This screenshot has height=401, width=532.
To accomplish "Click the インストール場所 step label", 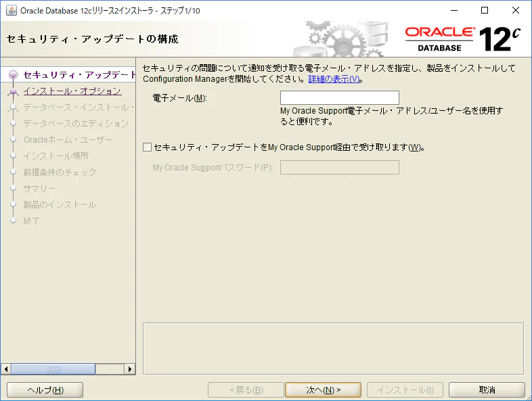I will tap(56, 156).
